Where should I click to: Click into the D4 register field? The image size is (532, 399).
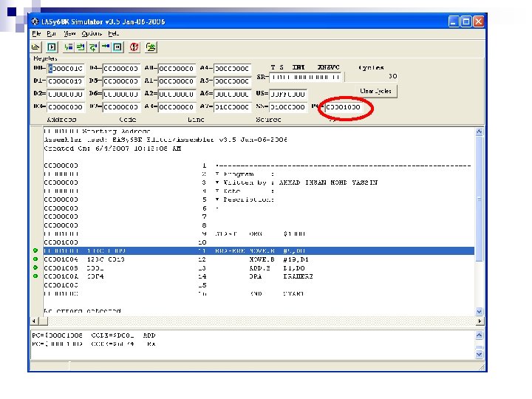121,69
